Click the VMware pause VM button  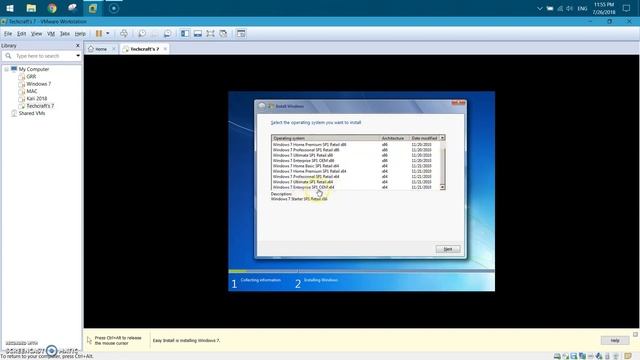coord(99,33)
